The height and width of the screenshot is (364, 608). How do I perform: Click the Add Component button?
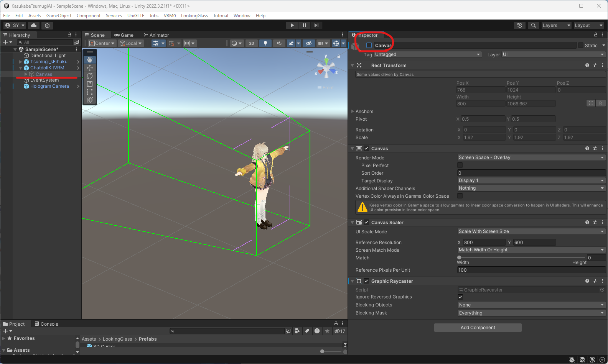(x=478, y=328)
